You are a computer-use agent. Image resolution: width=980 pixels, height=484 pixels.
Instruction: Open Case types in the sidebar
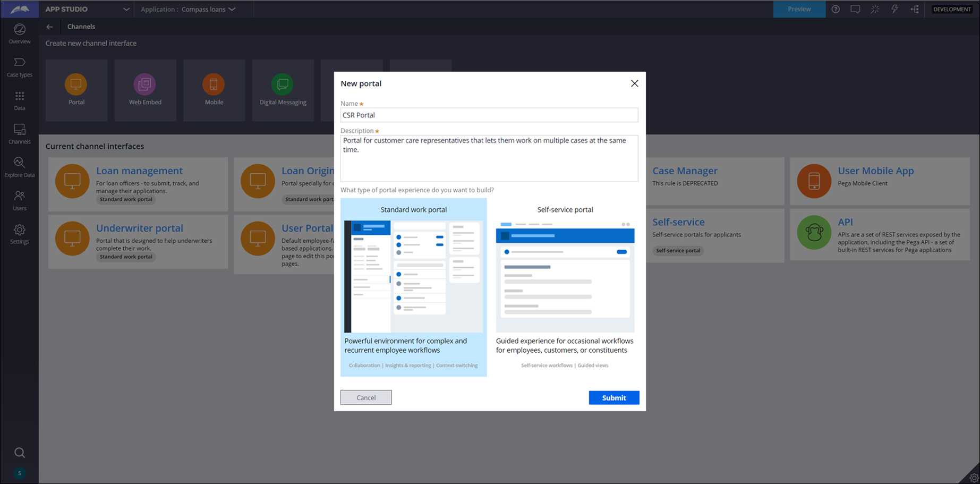point(19,67)
